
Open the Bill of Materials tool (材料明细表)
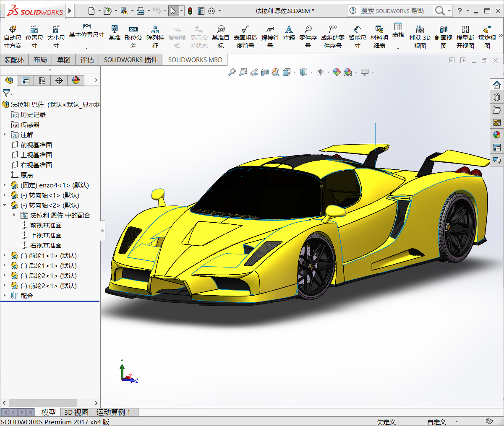pyautogui.click(x=379, y=36)
